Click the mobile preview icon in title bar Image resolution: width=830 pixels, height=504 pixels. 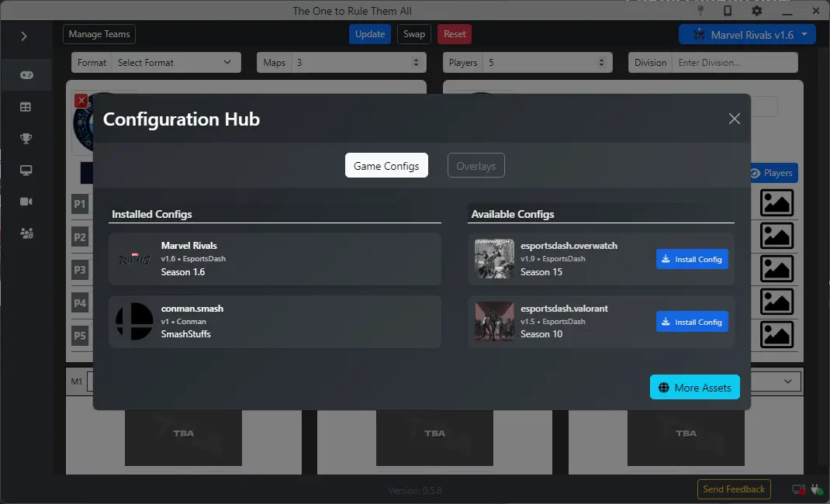727,11
